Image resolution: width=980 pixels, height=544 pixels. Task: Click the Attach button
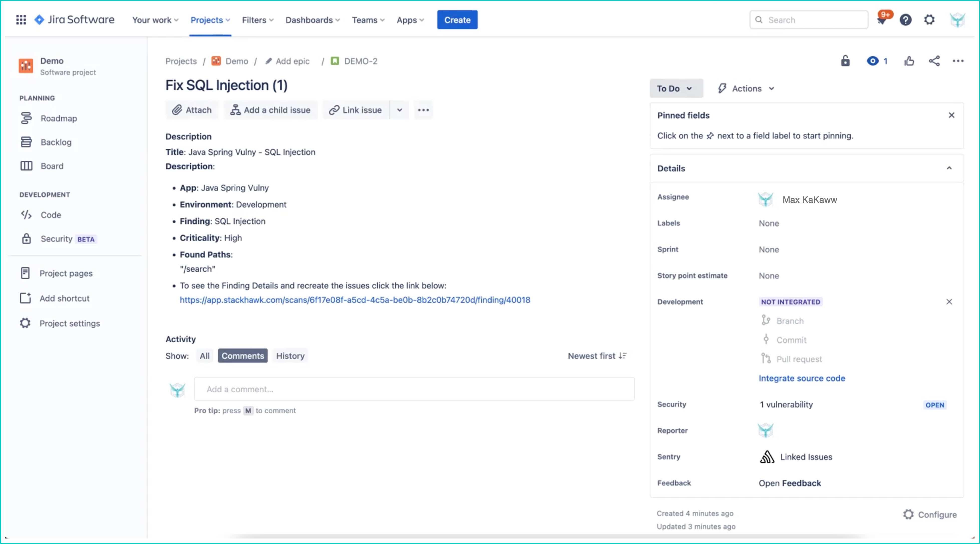pos(192,110)
